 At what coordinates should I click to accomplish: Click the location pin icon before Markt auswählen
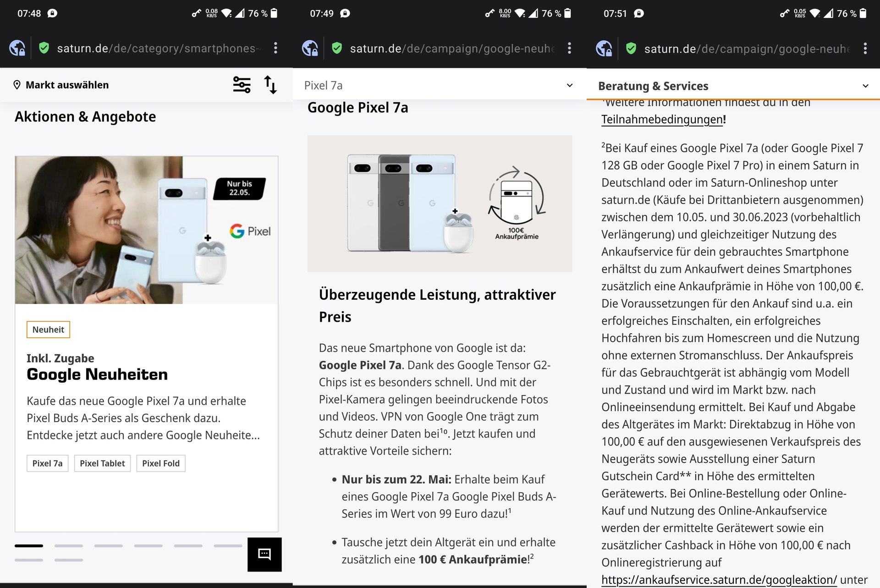point(17,85)
